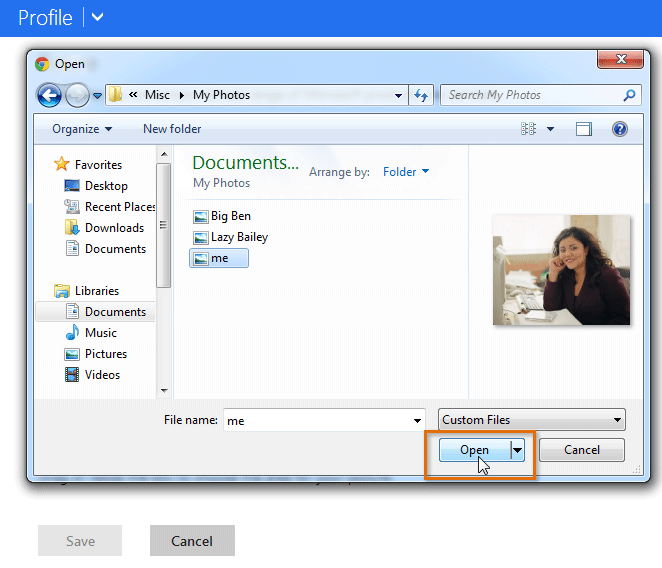Select Misc in the address path
662x568 pixels.
[x=157, y=95]
